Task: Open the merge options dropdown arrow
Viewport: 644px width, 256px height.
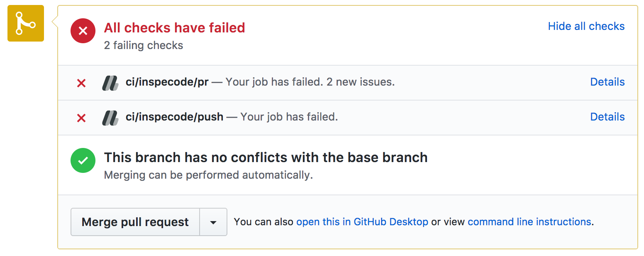Action: (x=213, y=222)
